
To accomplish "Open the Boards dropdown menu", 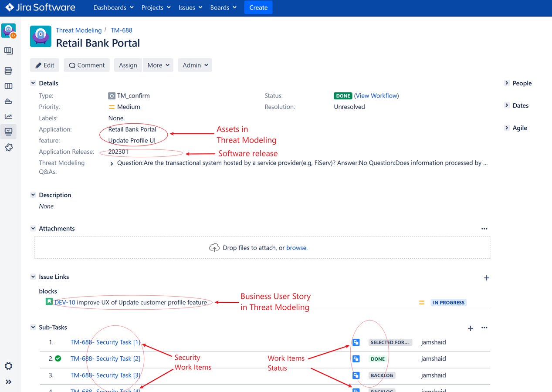I will [223, 7].
